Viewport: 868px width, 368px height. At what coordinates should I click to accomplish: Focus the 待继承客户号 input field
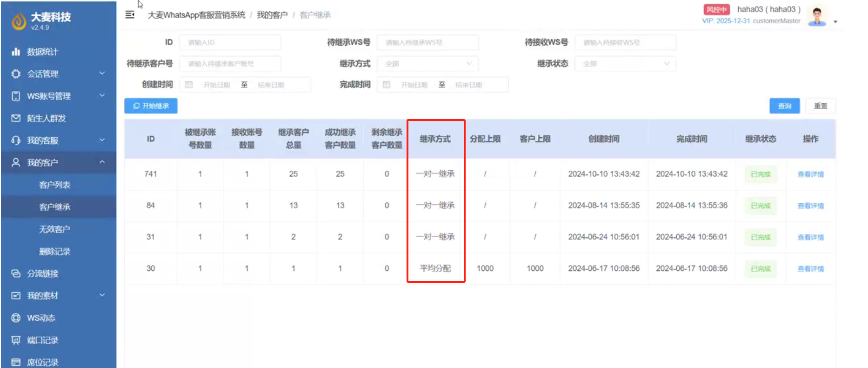point(230,64)
